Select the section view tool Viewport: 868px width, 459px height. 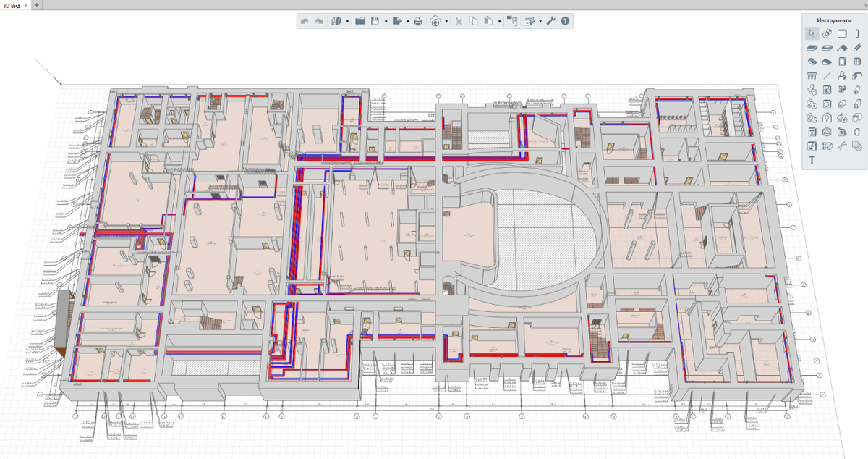point(812,145)
